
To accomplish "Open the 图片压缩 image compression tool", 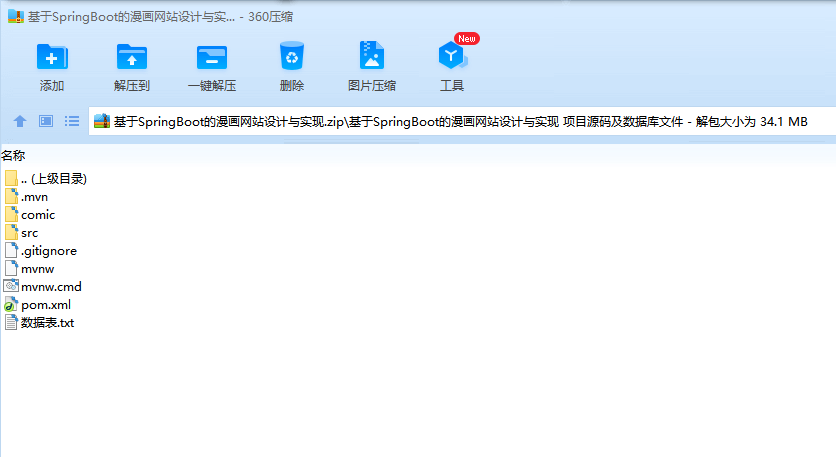I will pos(372,55).
